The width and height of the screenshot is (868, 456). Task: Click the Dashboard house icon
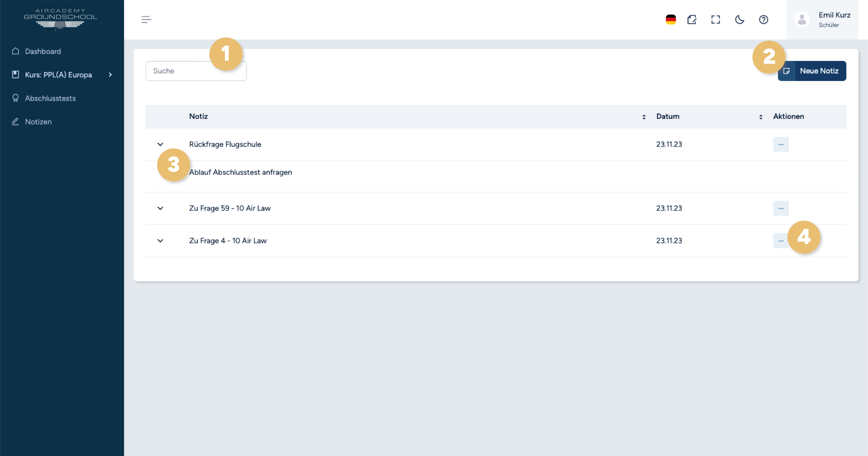(x=16, y=51)
